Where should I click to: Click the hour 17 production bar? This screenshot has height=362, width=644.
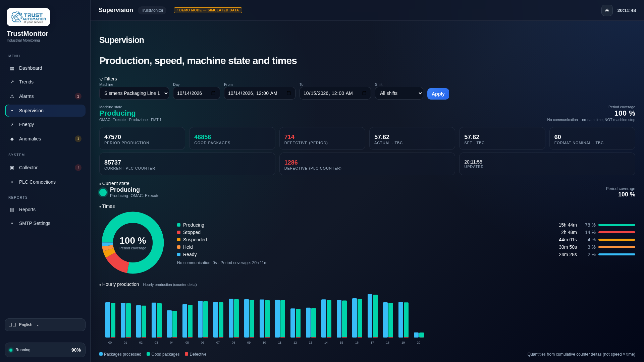[372, 316]
